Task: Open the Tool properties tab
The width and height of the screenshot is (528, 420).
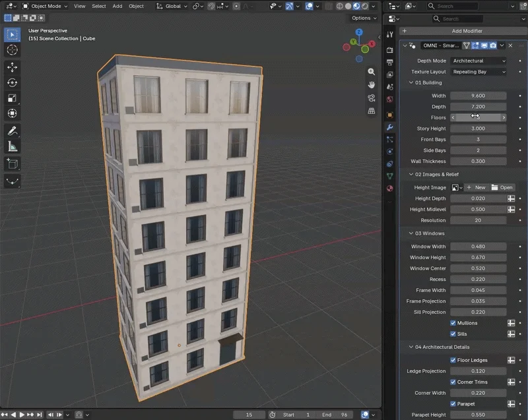Action: (x=390, y=34)
